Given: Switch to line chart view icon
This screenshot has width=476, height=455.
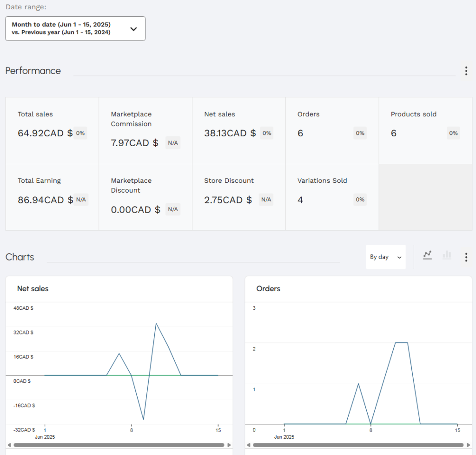Looking at the screenshot, I should click(427, 255).
